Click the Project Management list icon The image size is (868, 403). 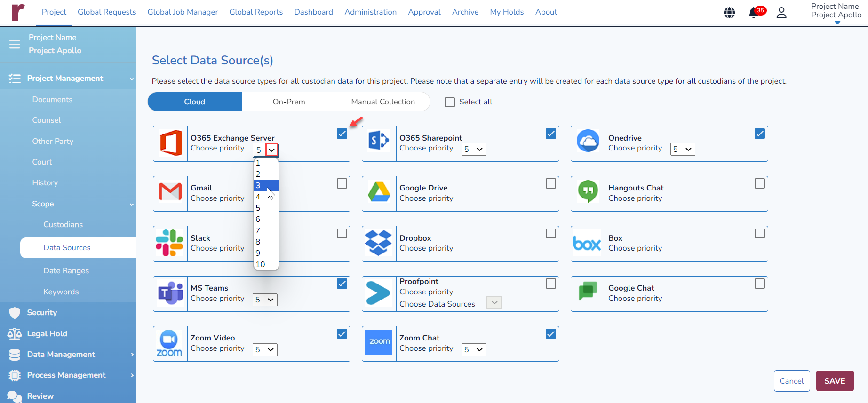coord(15,79)
